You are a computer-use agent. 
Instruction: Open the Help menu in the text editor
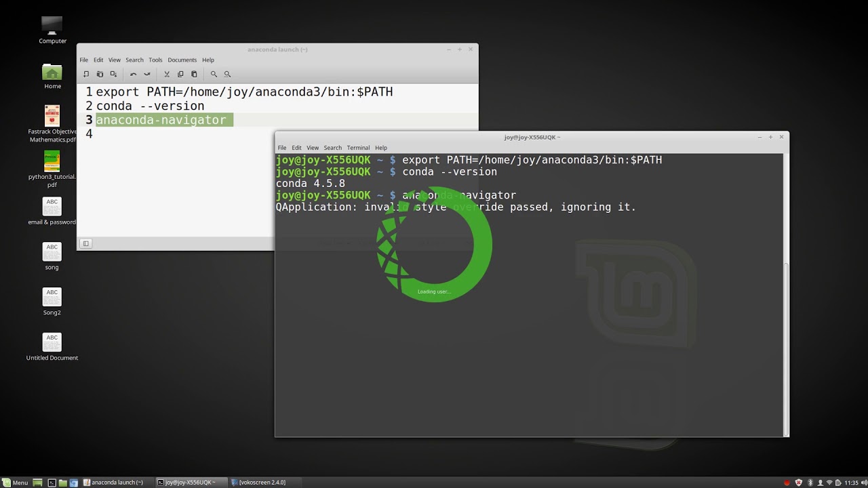tap(208, 60)
